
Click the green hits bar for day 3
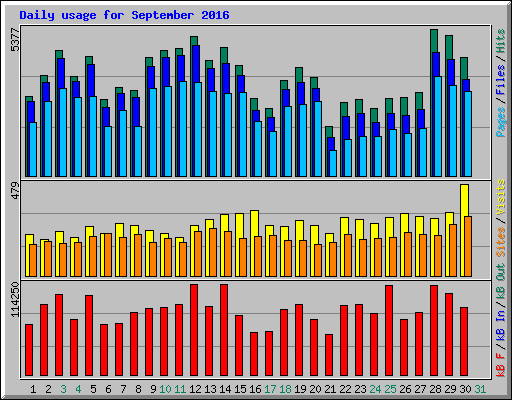click(x=59, y=55)
